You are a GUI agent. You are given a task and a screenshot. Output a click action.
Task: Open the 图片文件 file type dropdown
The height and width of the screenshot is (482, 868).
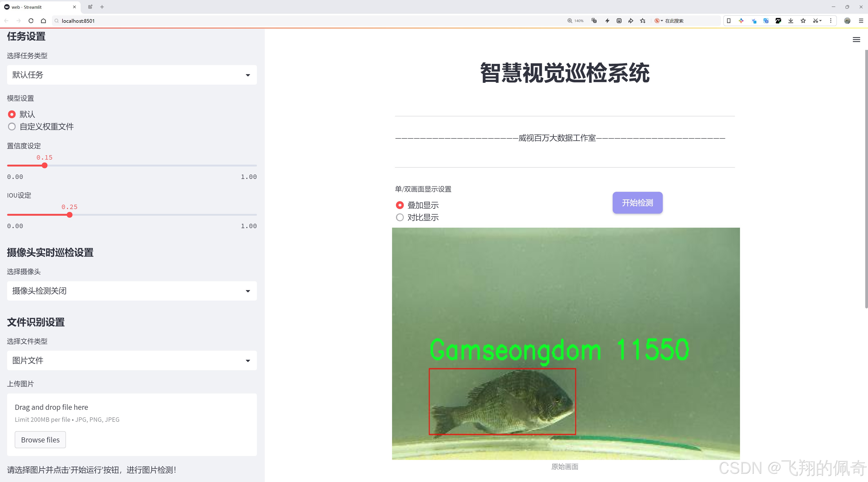[131, 360]
